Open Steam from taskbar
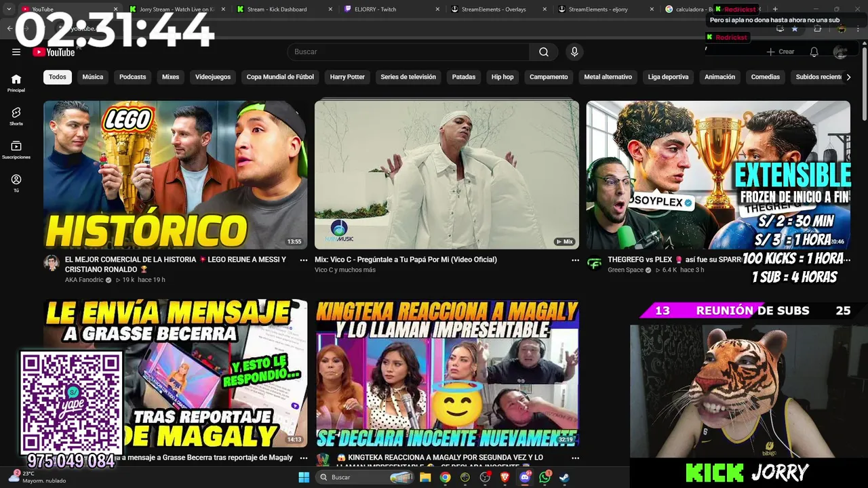This screenshot has height=488, width=868. click(x=564, y=477)
